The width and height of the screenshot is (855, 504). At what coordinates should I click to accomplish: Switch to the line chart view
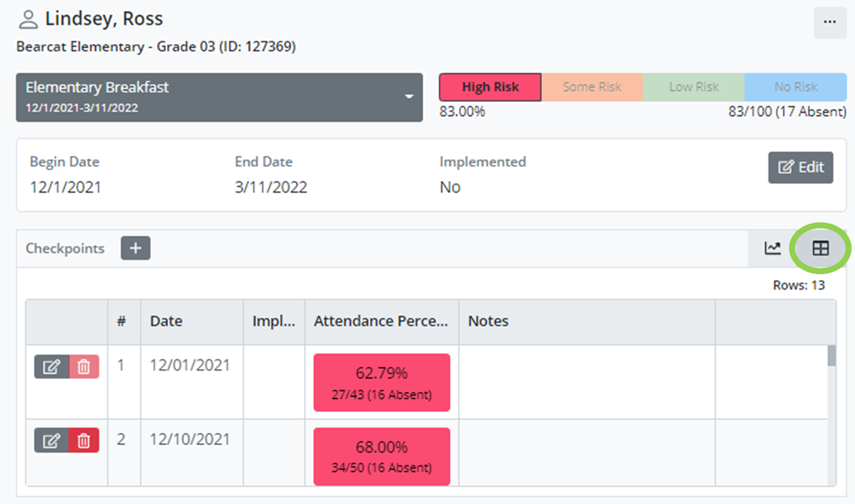[772, 248]
